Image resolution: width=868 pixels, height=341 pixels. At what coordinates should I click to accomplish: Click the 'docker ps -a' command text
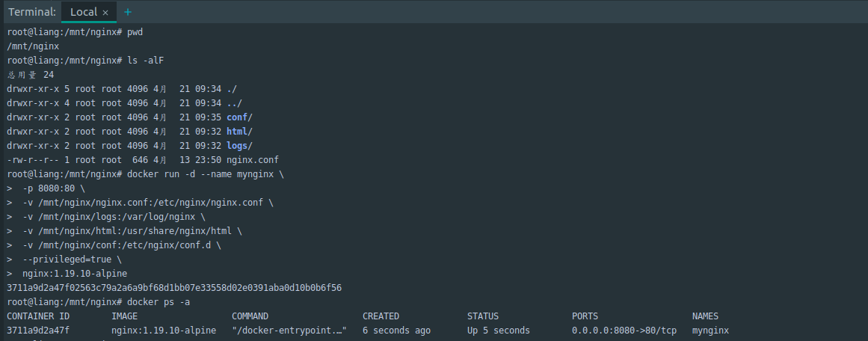coord(158,302)
